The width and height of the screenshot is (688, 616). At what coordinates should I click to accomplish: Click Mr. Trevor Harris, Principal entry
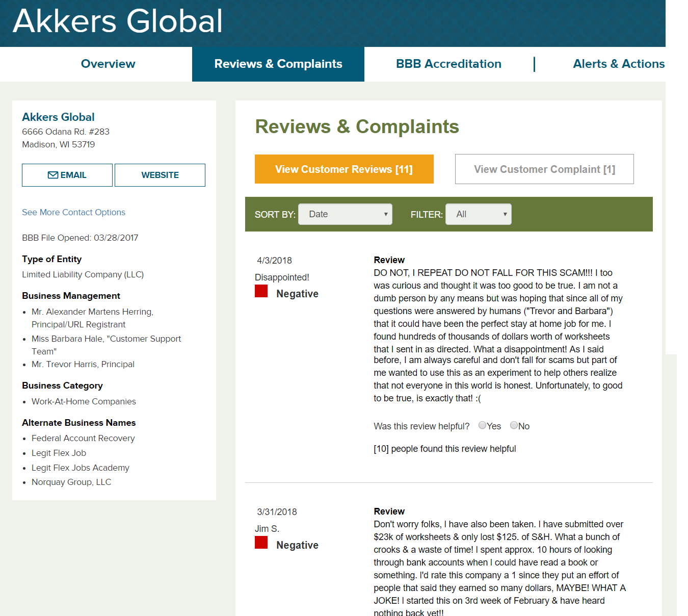tap(83, 364)
